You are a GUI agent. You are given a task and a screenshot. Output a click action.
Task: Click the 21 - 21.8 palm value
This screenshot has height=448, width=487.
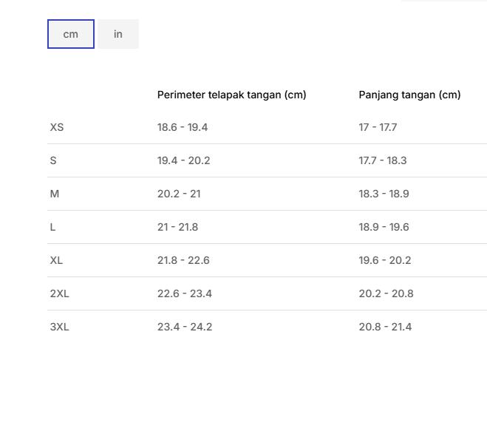pyautogui.click(x=177, y=227)
